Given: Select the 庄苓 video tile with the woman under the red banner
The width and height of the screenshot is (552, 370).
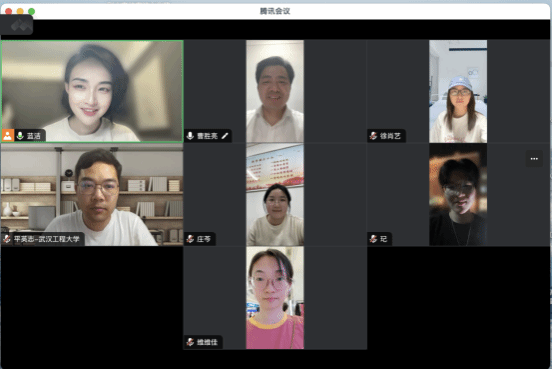Looking at the screenshot, I should pyautogui.click(x=275, y=195).
